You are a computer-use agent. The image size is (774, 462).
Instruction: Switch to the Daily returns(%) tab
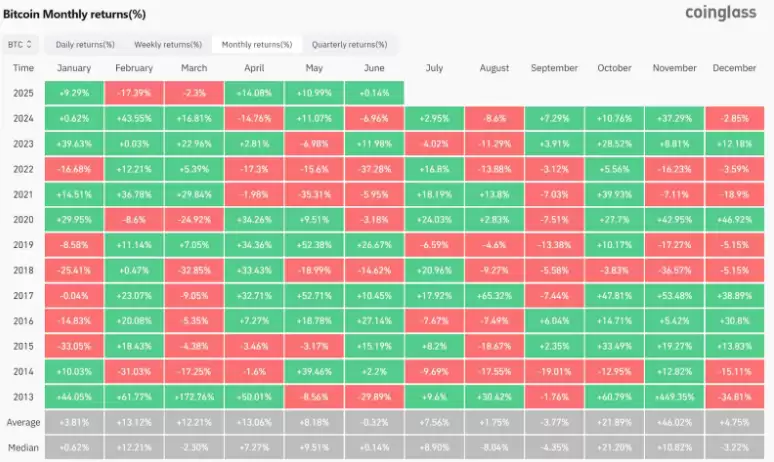(85, 45)
